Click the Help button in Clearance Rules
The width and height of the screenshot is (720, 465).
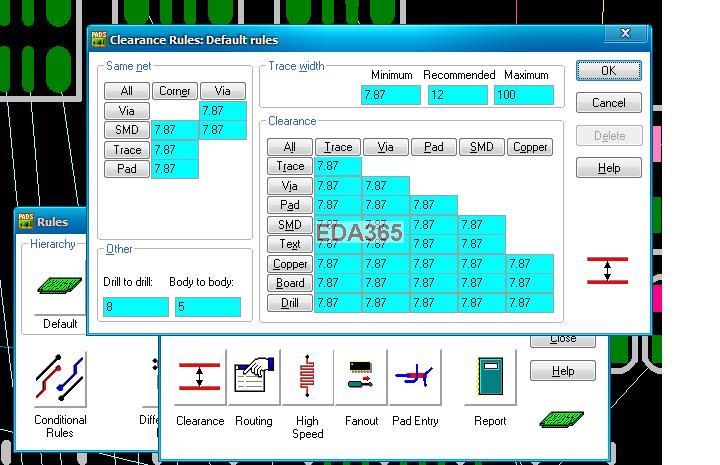(608, 168)
